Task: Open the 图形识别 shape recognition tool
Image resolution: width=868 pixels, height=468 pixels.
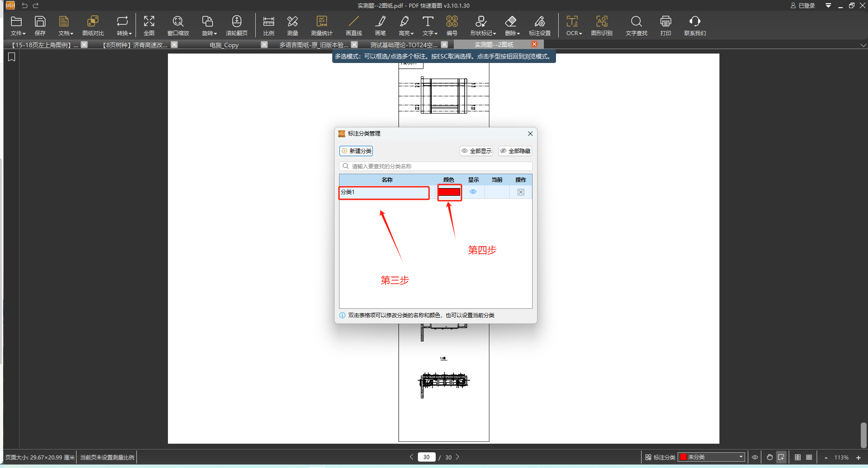Action: 601,26
